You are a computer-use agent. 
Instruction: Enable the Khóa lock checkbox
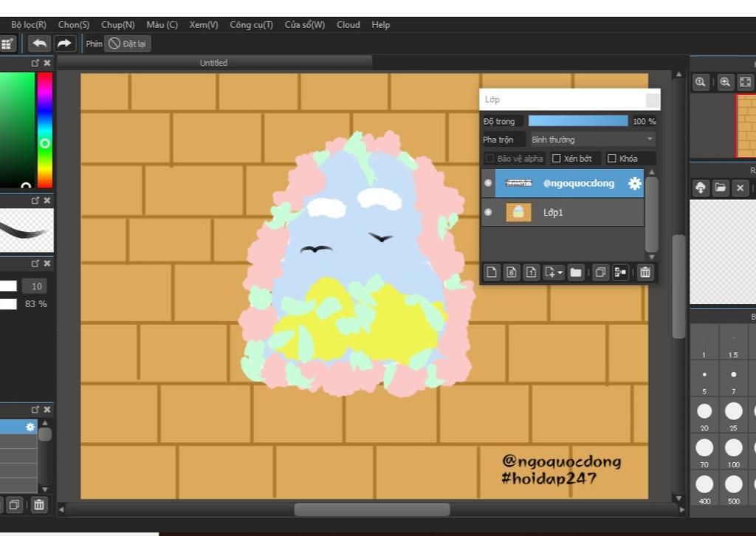coord(612,159)
